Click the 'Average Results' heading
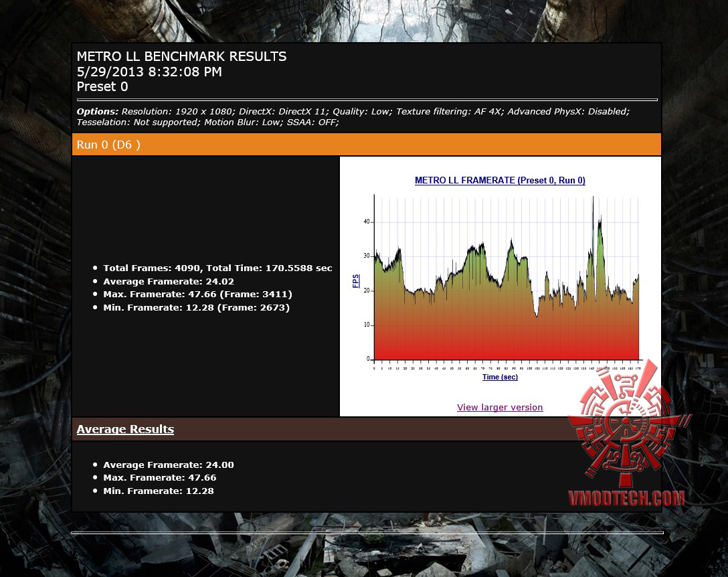 (x=125, y=429)
